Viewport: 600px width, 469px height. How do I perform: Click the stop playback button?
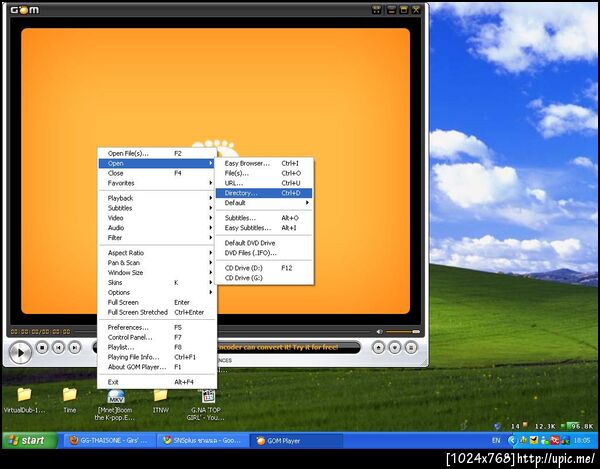(x=42, y=347)
